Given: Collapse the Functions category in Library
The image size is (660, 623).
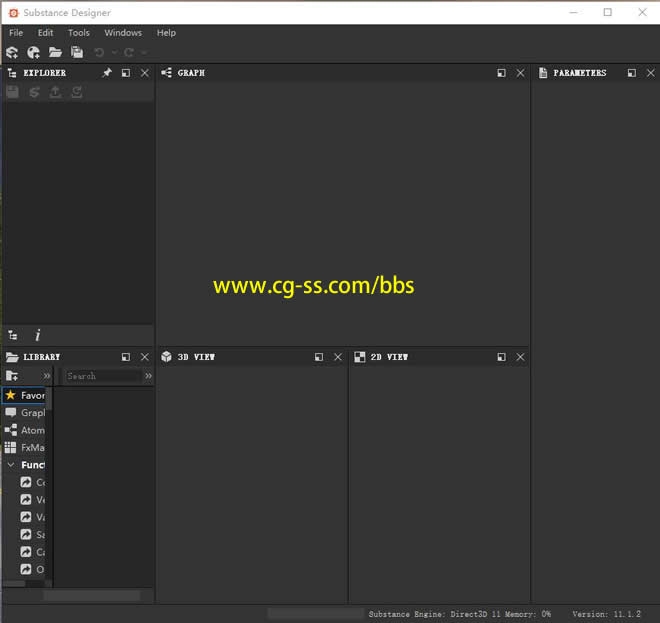Looking at the screenshot, I should [x=11, y=465].
